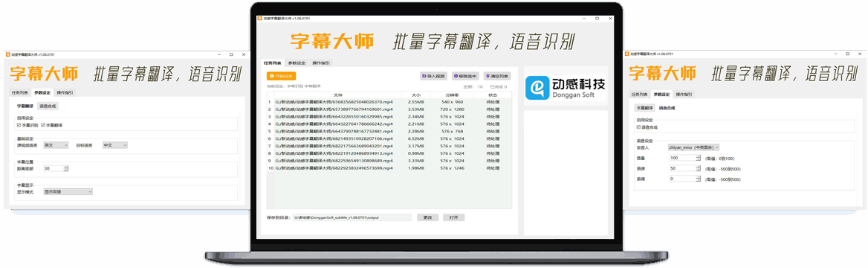868x268 pixels.
Task: Open 发音人 dropdown showing zhiyan_emo
Action: (693, 147)
